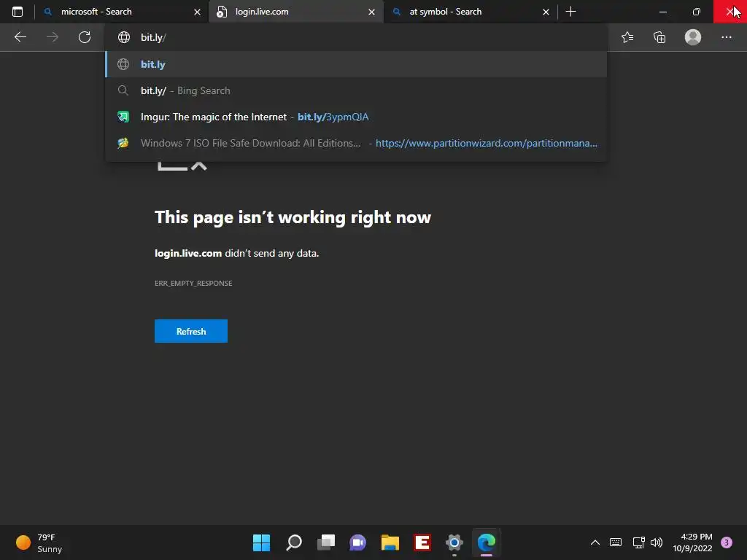Click the blue Refresh button
The height and width of the screenshot is (560, 747).
click(x=191, y=331)
